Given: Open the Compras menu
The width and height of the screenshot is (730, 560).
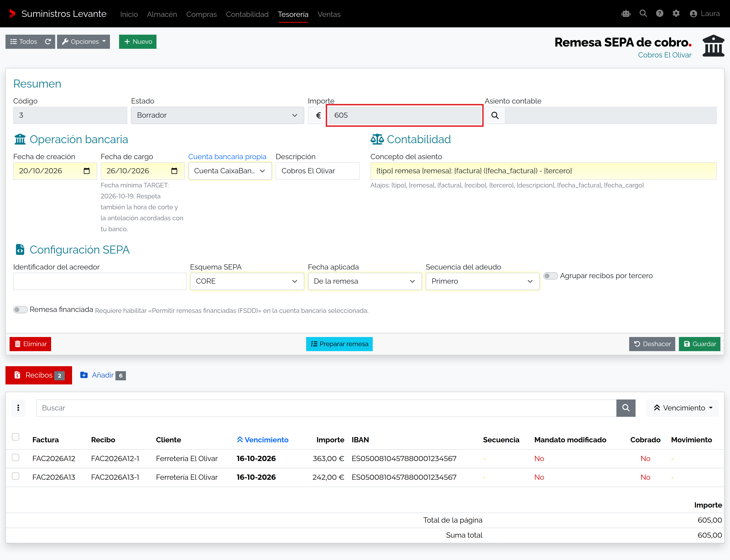Looking at the screenshot, I should 201,14.
